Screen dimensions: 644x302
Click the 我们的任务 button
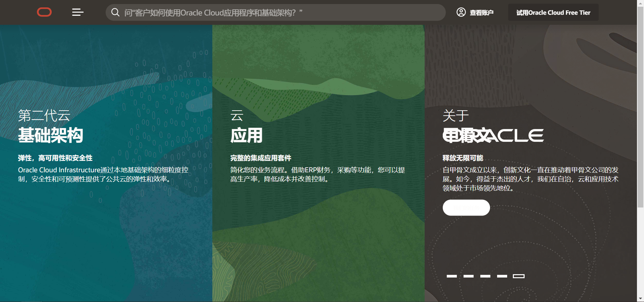466,207
